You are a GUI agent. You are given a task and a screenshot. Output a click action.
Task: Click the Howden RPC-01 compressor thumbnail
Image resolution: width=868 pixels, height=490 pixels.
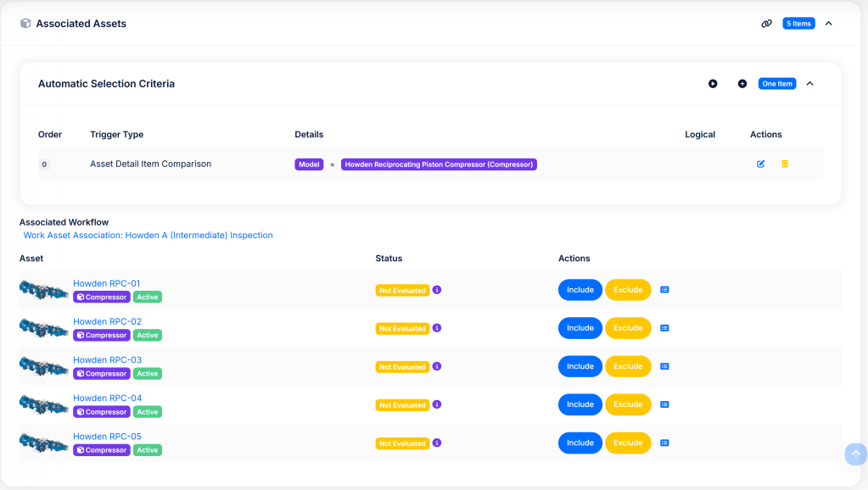point(44,290)
